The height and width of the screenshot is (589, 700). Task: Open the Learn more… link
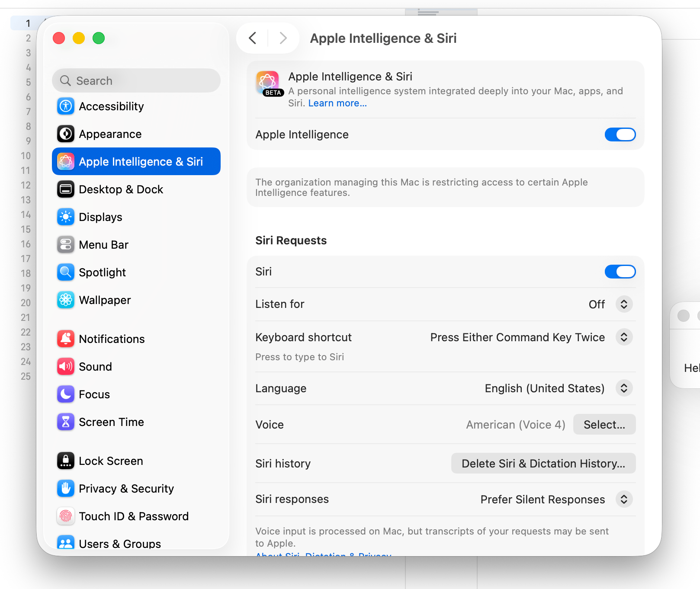click(x=337, y=103)
